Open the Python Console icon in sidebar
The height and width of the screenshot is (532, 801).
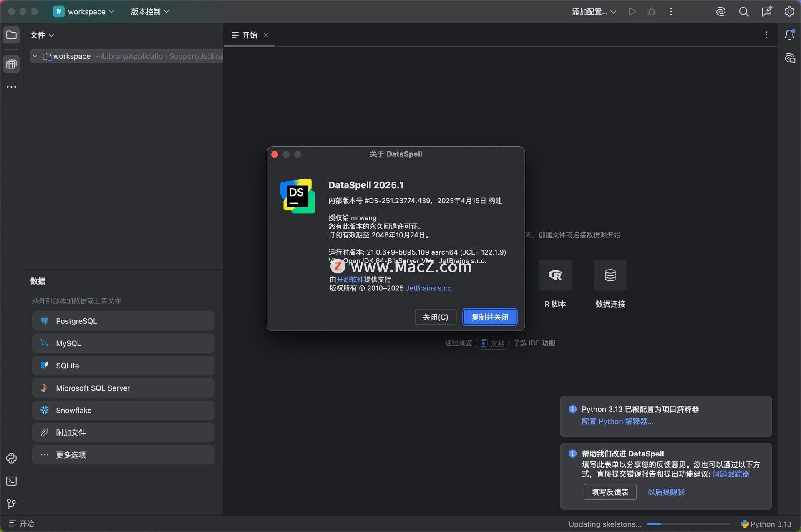[x=11, y=458]
